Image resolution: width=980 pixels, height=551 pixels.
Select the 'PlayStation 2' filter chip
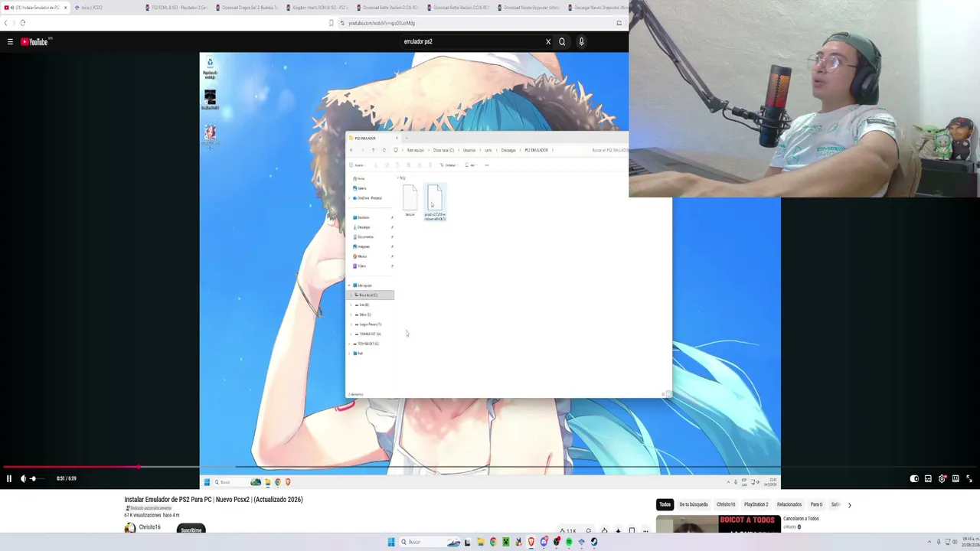coord(756,504)
